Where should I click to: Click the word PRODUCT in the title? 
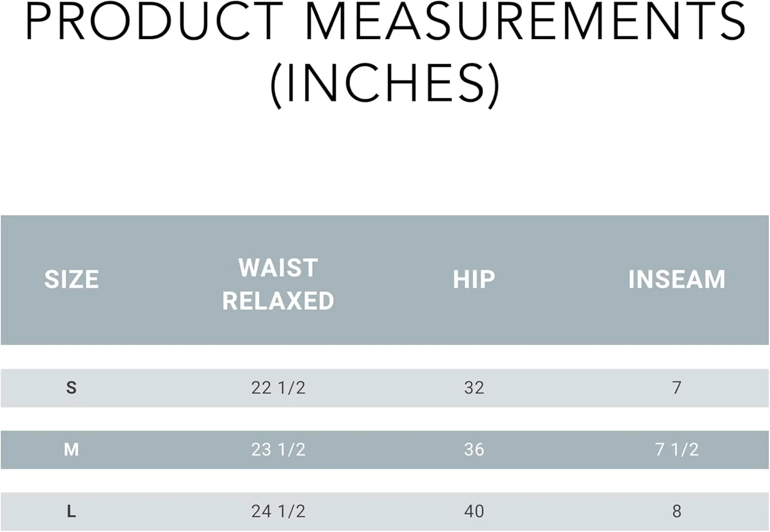tap(154, 22)
